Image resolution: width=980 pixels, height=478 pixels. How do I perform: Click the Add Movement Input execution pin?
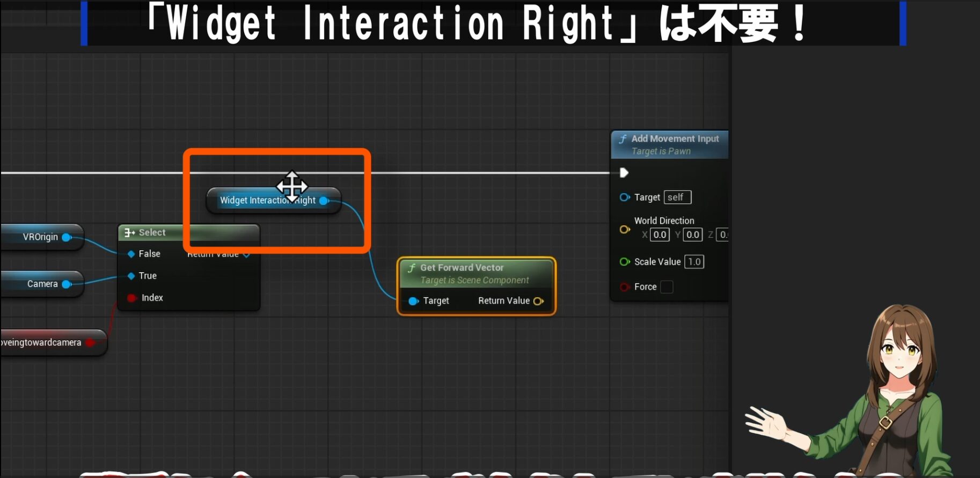[x=624, y=173]
